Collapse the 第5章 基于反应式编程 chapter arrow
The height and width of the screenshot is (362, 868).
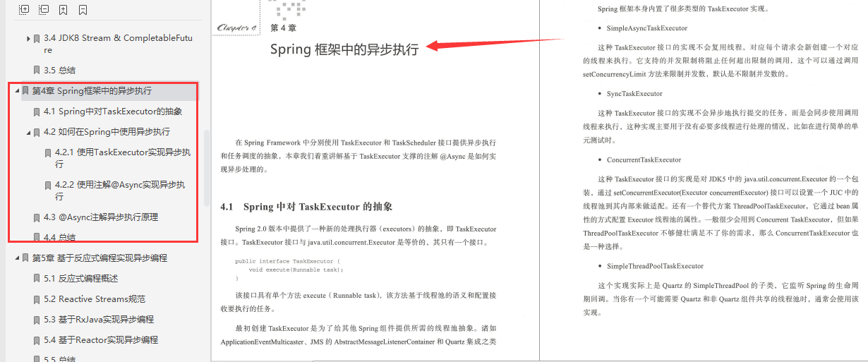click(17, 258)
